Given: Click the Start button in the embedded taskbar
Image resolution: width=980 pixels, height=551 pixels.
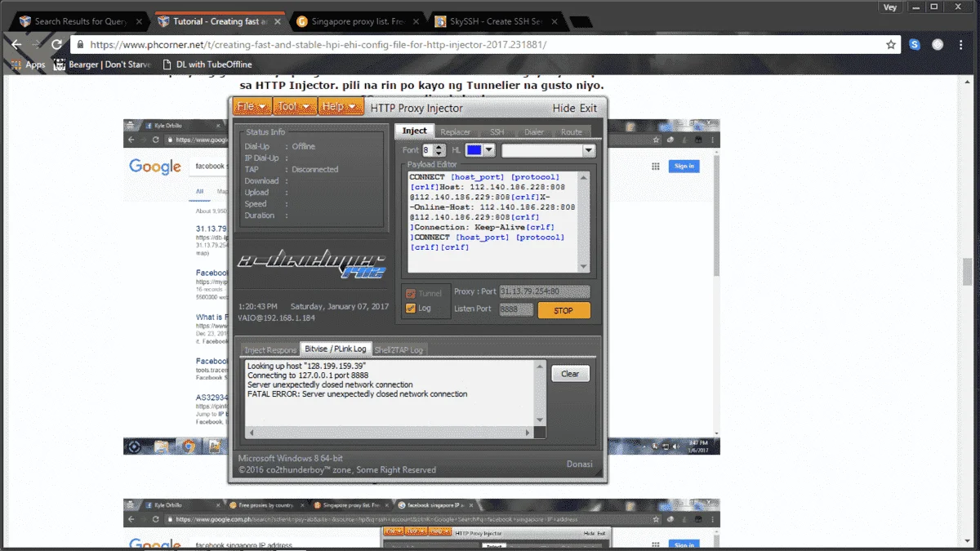Looking at the screenshot, I should pyautogui.click(x=134, y=447).
